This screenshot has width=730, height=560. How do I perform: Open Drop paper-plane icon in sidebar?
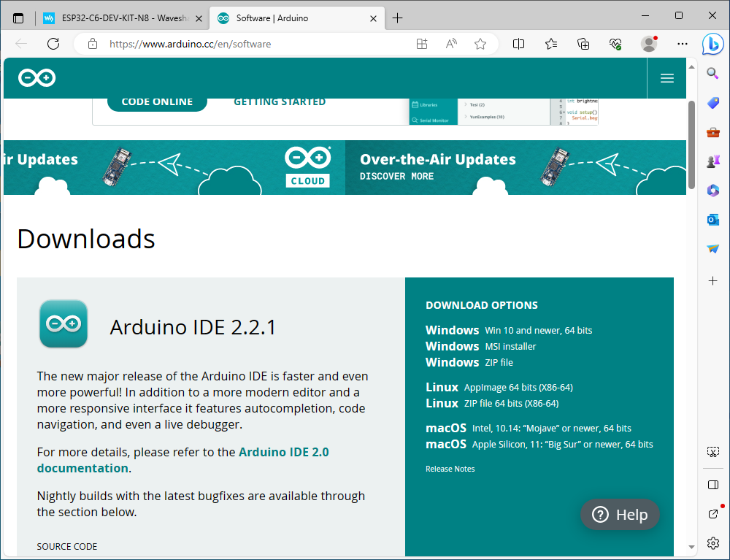[x=712, y=249]
